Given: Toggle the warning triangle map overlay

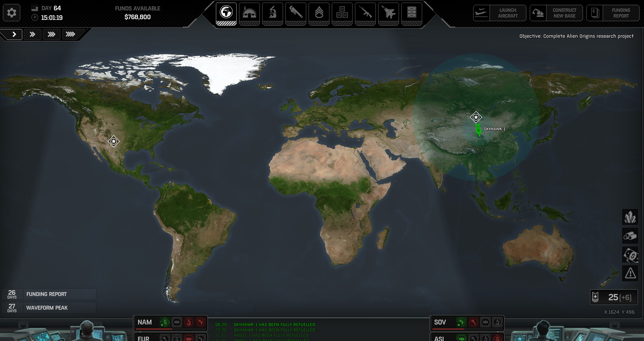Looking at the screenshot, I should pos(630,273).
